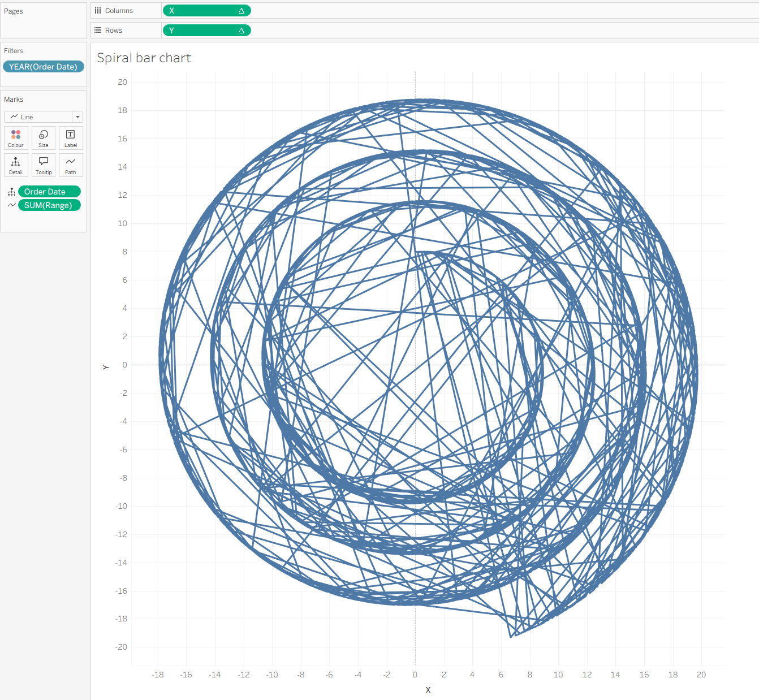Click the Y pill on Rows shelf
Screen dimensions: 759x700
198,31
